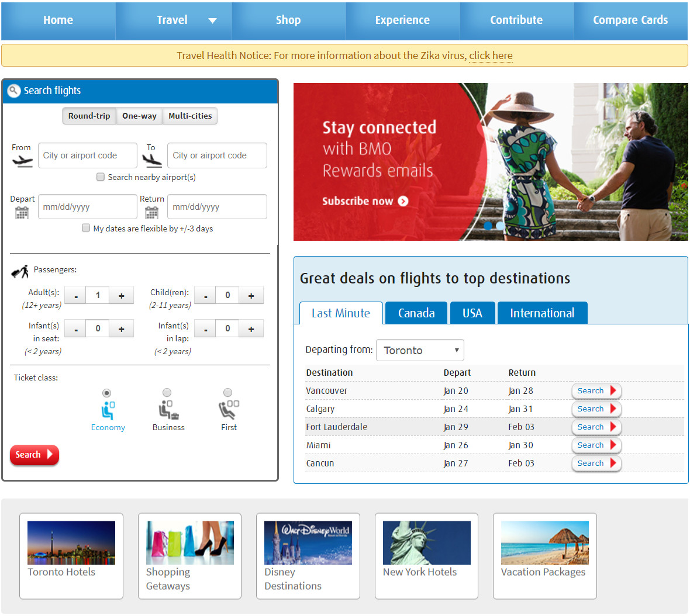
Task: Click the Depart date input field
Action: click(x=88, y=207)
